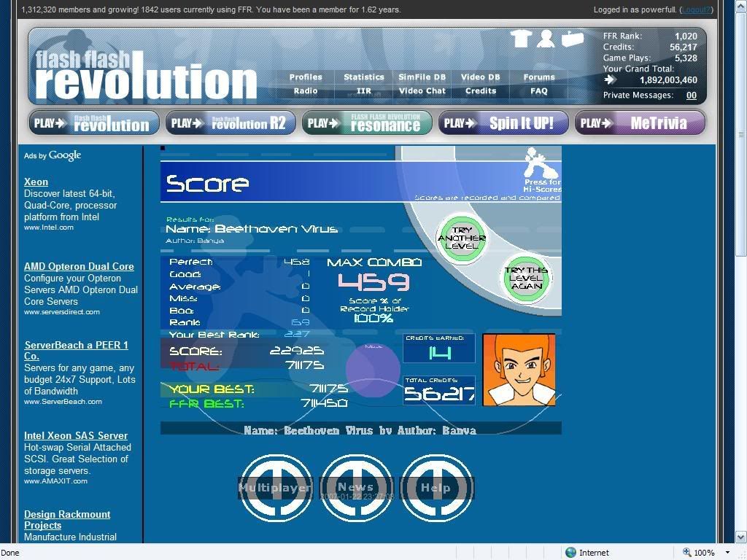The image size is (747, 560).
Task: Open the Forums navigation link
Action: (539, 77)
